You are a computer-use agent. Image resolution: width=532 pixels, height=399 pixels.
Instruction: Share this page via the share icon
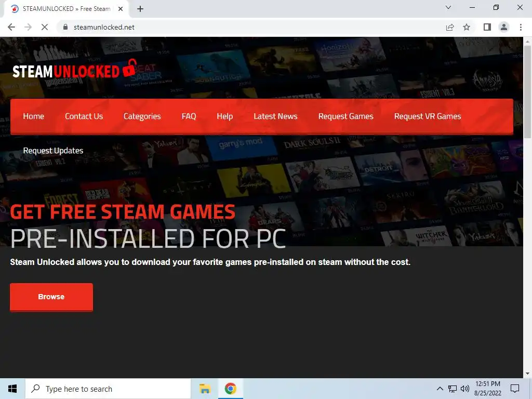coord(450,27)
